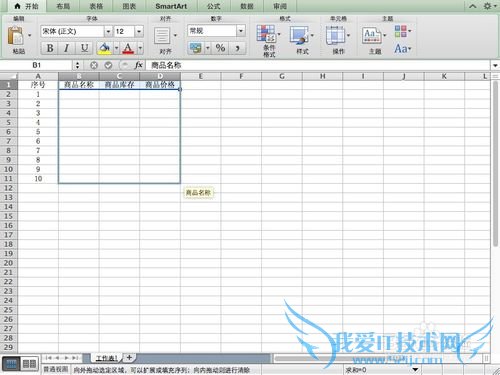This screenshot has height=375, width=500.
Task: Select row 12 header
Action: 9,188
